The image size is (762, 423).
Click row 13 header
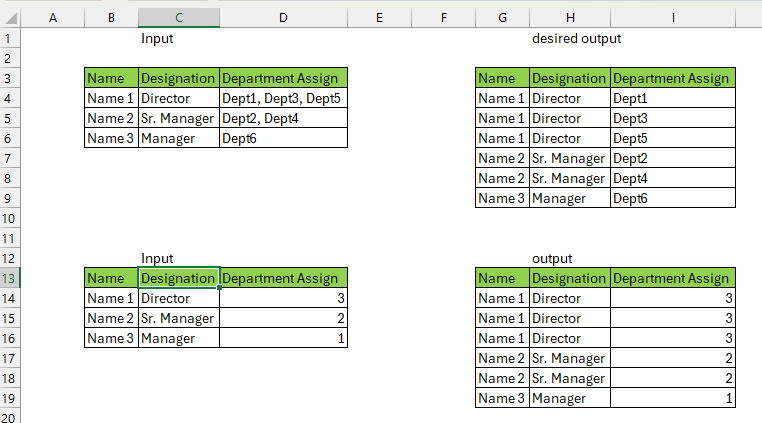(x=10, y=278)
